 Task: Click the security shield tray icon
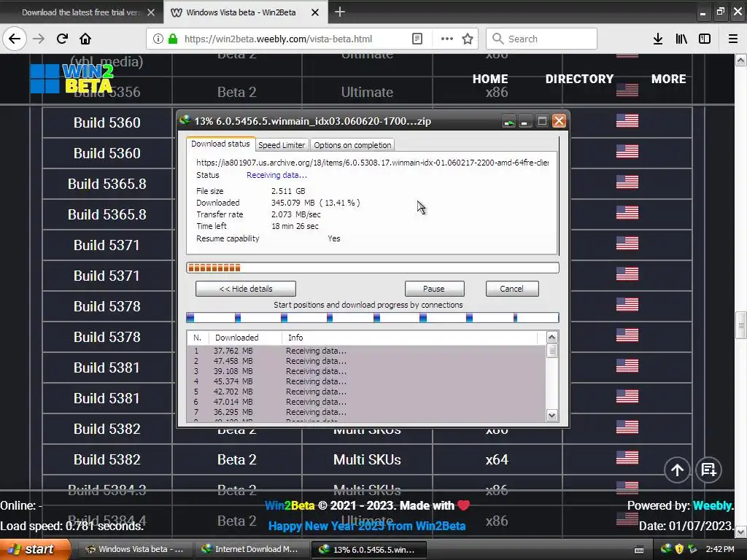coord(679,548)
